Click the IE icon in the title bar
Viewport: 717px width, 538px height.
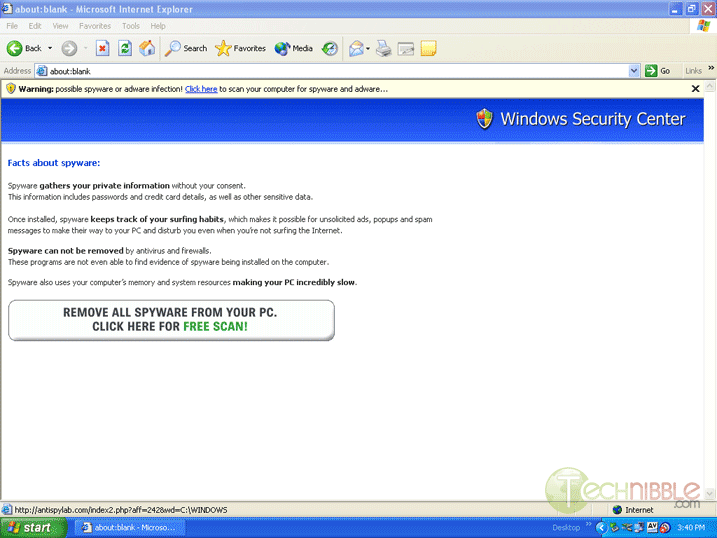pos(7,9)
